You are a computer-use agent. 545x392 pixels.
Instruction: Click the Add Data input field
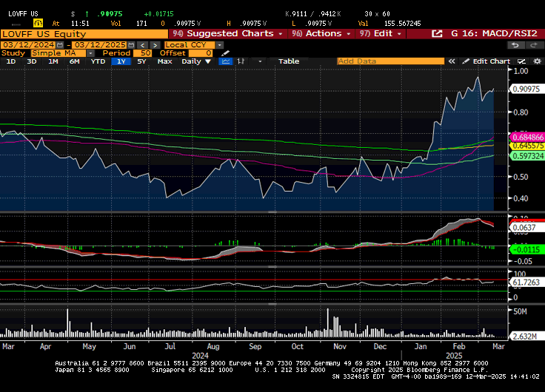click(390, 61)
